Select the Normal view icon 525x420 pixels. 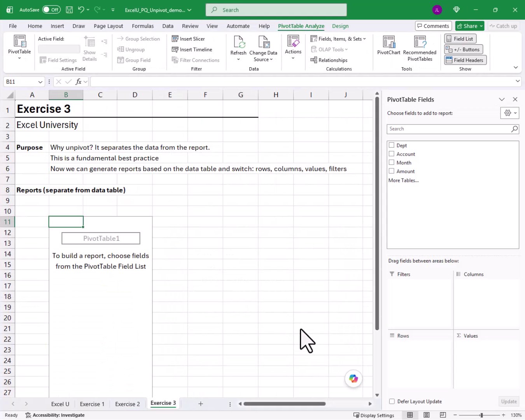[410, 415]
